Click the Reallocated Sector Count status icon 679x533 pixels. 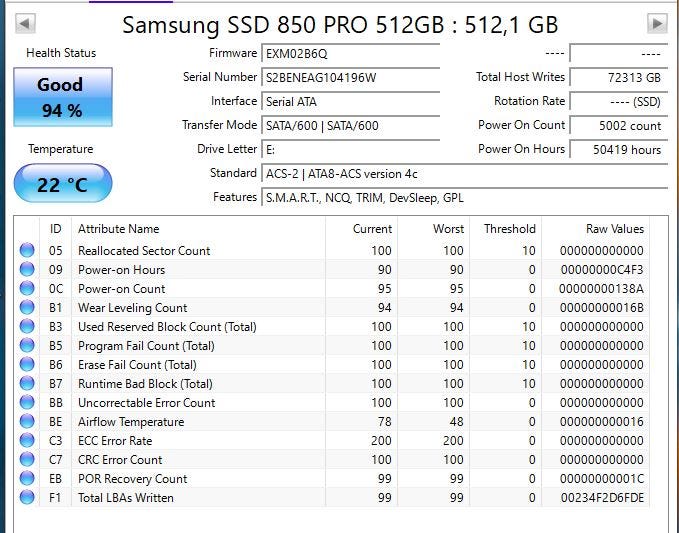coord(27,251)
